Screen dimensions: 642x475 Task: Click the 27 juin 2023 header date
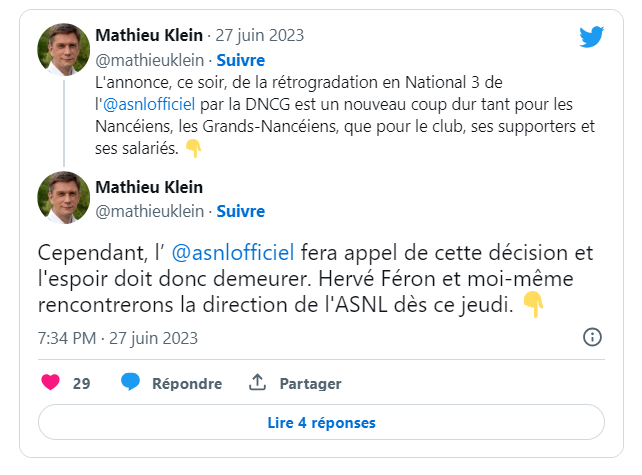[261, 36]
